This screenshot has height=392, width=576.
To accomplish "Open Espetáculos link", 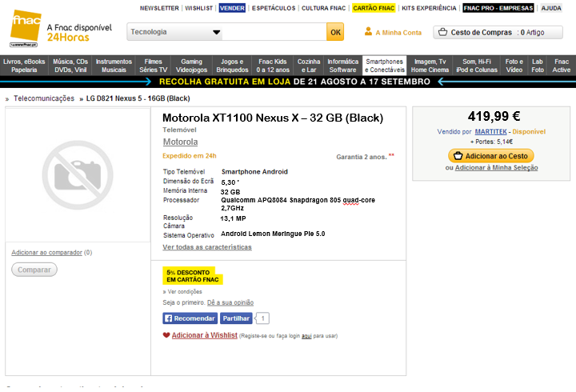I will click(x=274, y=8).
